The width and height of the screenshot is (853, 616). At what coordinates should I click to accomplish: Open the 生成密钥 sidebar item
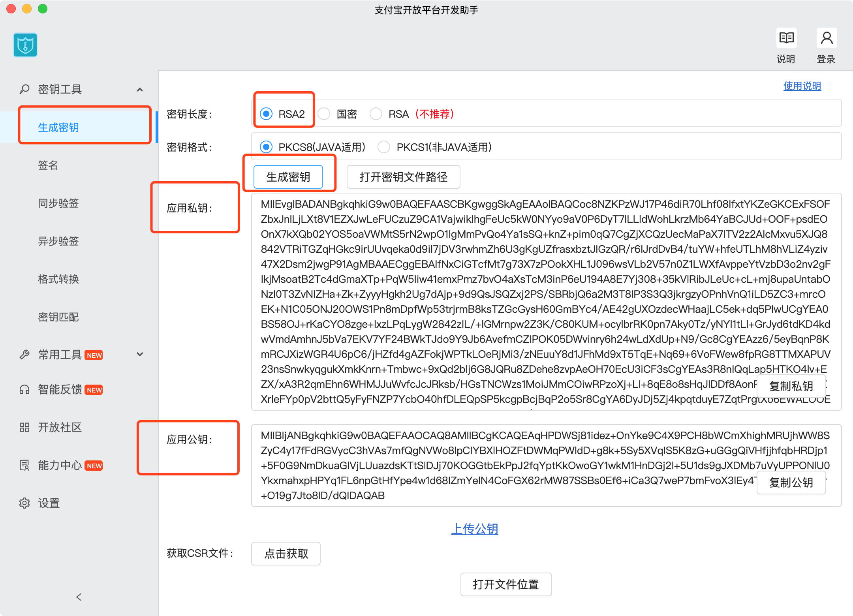tap(79, 127)
